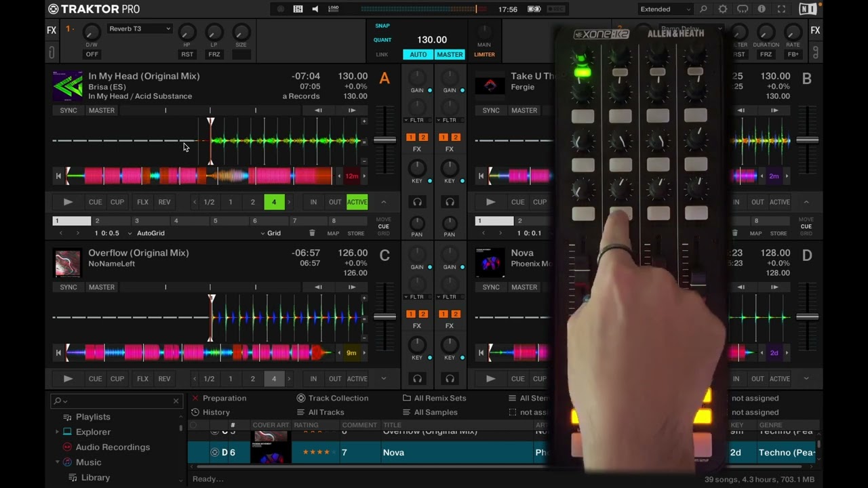The width and height of the screenshot is (868, 488).
Task: Click the MAP button in Deck A
Action: click(x=333, y=233)
